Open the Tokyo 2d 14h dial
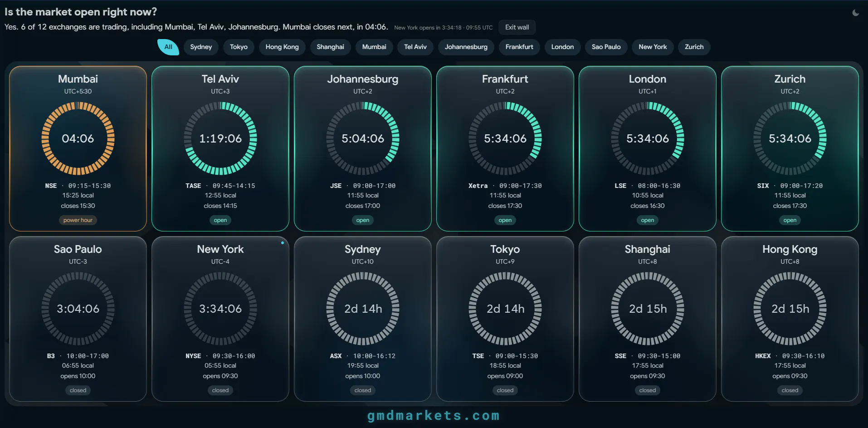This screenshot has height=428, width=868. [505, 309]
